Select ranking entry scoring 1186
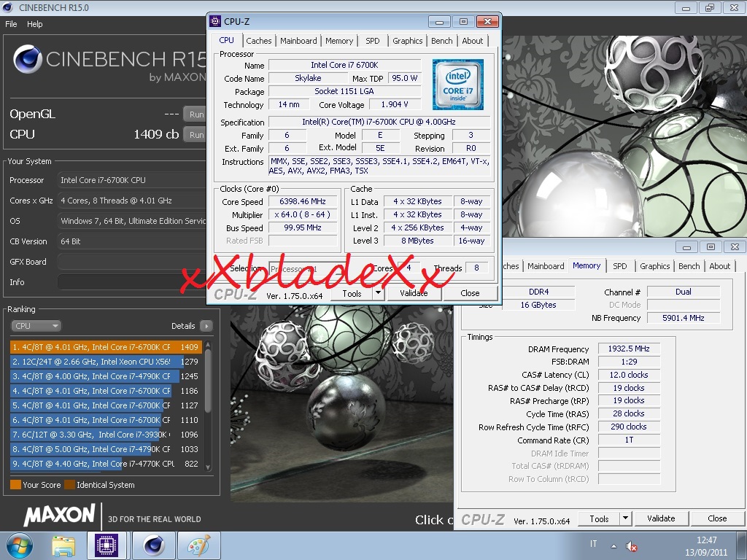The image size is (747, 560). tap(106, 391)
